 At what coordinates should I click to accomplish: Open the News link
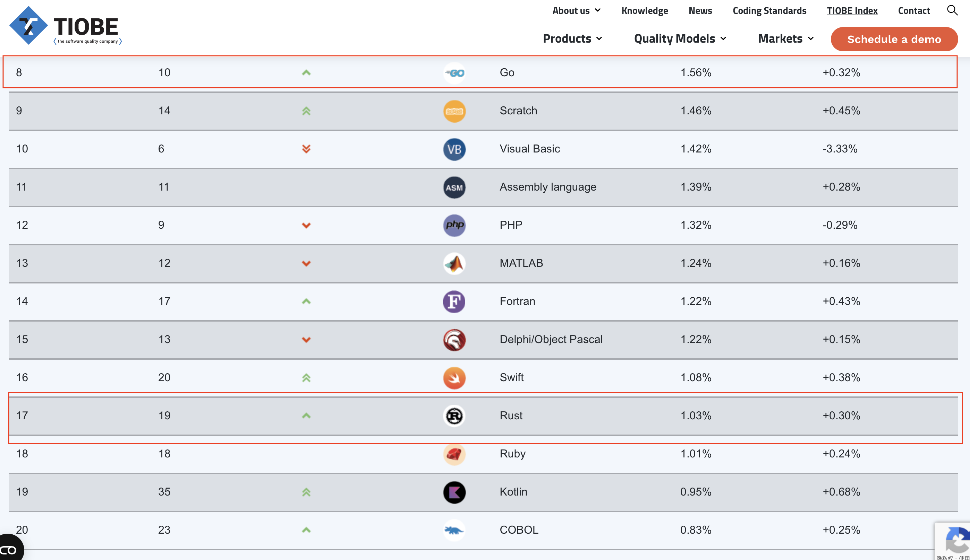[700, 11]
